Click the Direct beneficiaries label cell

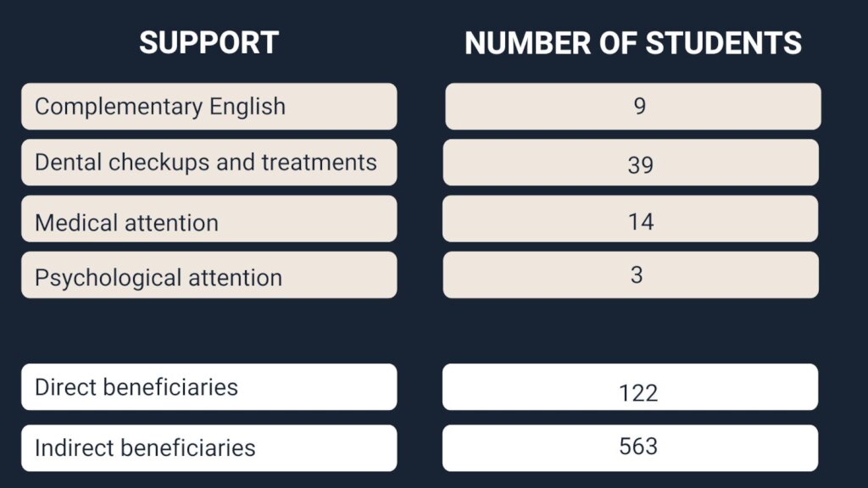click(209, 387)
